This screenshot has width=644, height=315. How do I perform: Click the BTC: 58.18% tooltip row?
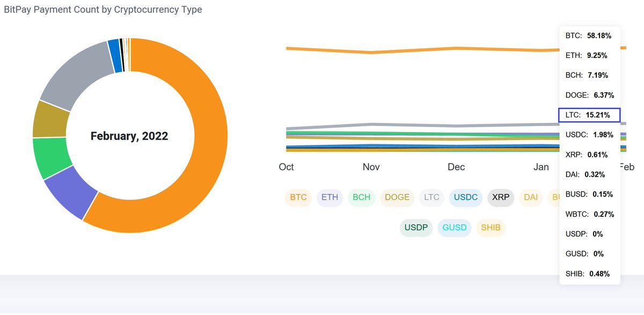click(x=589, y=35)
